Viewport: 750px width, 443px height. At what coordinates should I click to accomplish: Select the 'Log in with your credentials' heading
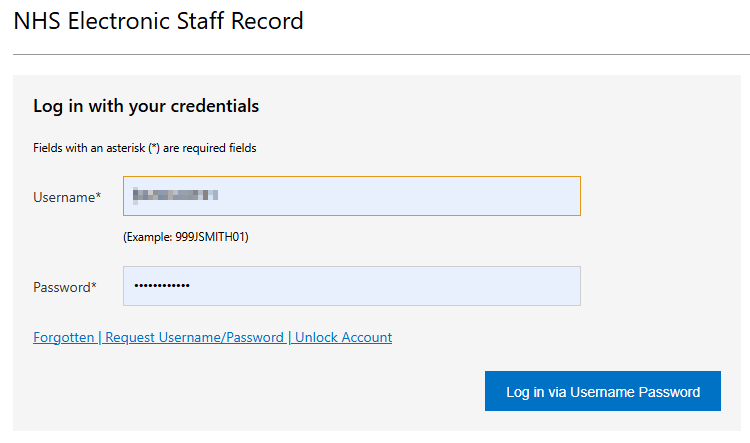click(x=146, y=106)
